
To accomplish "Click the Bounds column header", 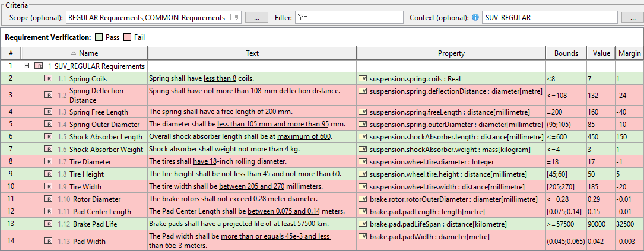I will (x=566, y=53).
